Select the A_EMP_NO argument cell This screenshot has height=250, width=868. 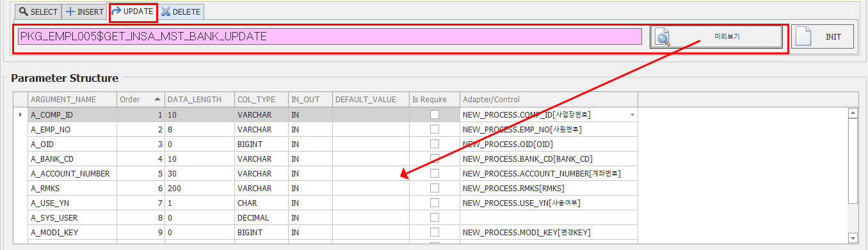coord(72,129)
